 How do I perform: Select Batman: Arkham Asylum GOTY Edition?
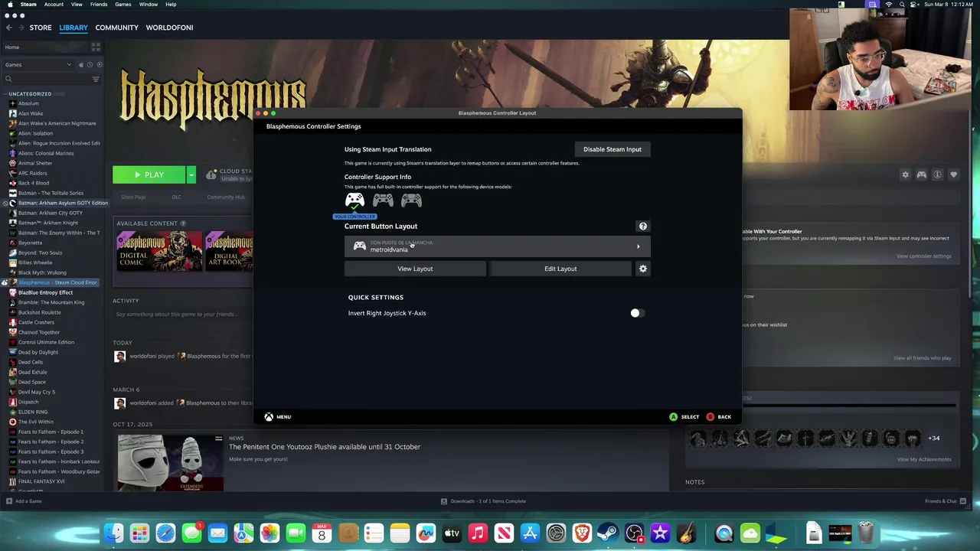point(63,203)
